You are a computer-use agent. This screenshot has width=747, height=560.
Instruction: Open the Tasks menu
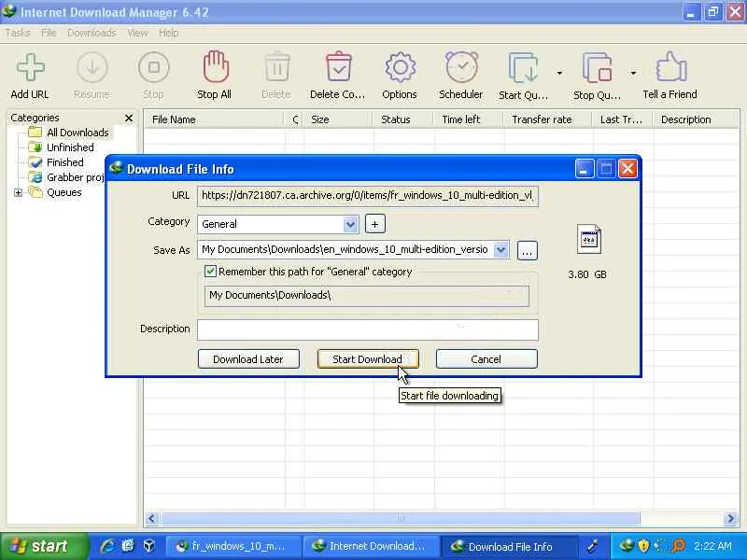[x=18, y=33]
